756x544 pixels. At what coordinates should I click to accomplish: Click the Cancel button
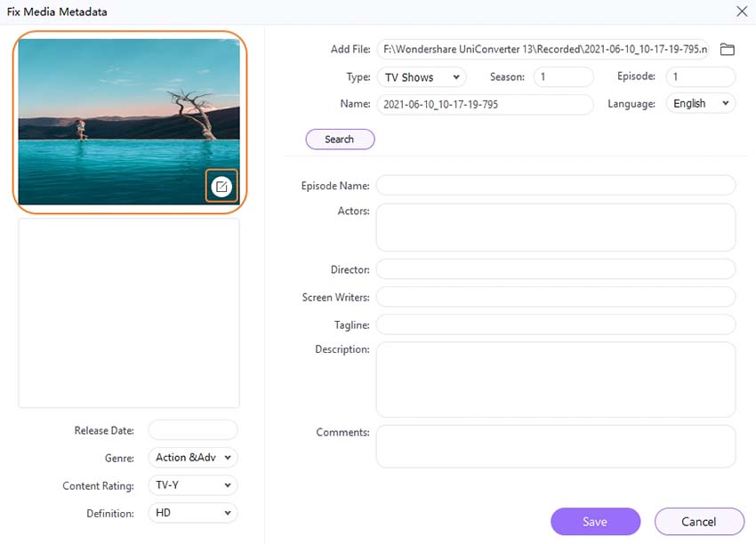pos(699,522)
